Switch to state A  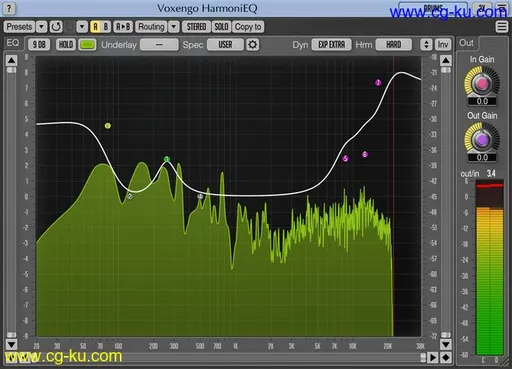point(95,27)
